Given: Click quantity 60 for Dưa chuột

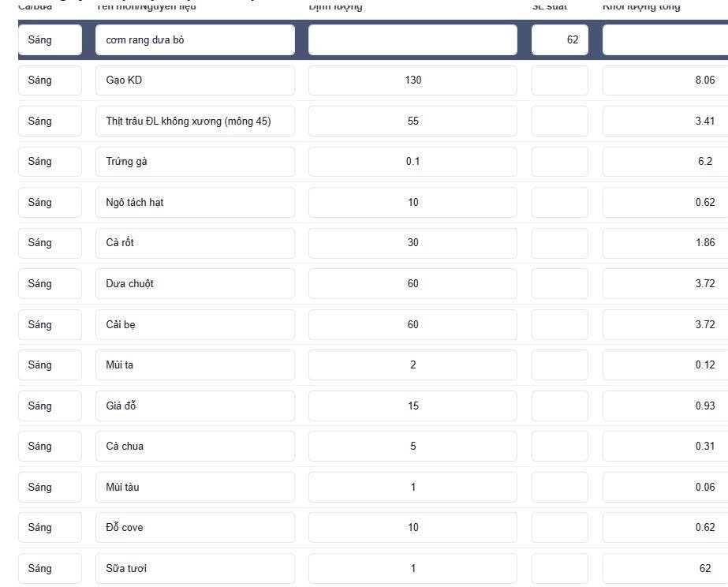Looking at the screenshot, I should click(x=413, y=284).
